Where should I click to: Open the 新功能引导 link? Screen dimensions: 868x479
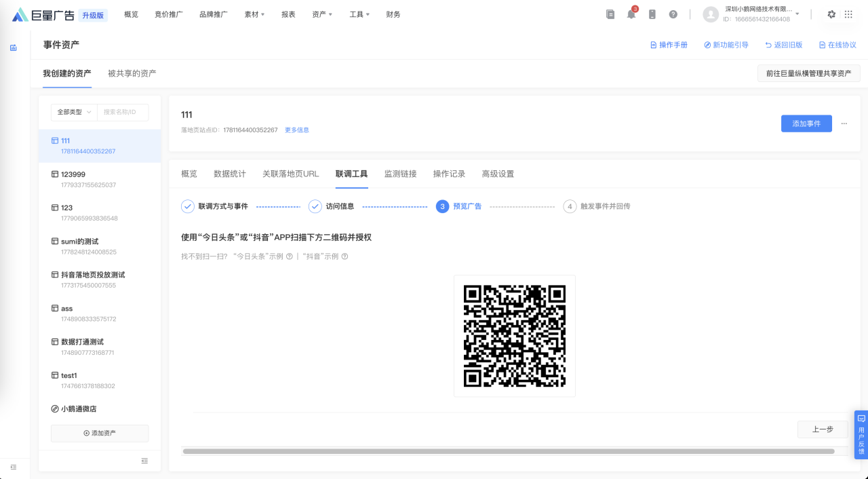point(726,45)
